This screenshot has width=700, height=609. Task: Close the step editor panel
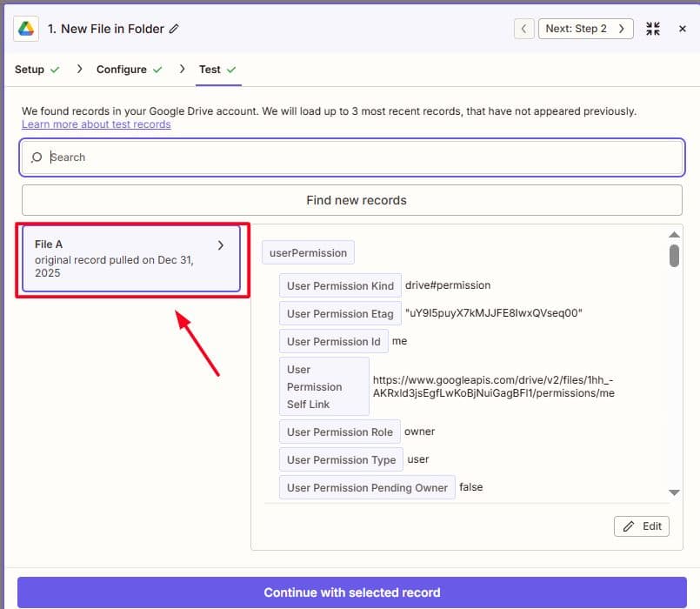(x=683, y=29)
